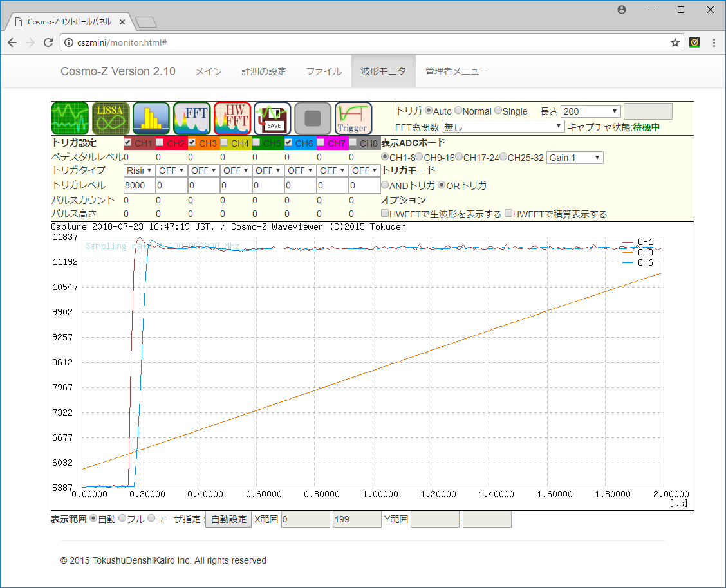Click the CH1 trigger level field
This screenshot has width=726, height=588.
[x=140, y=185]
